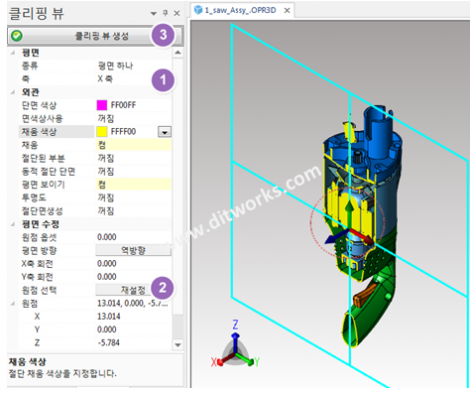
Task: Switch to the 1_saw_Assy_.OPR3D tab
Action: click(x=241, y=10)
